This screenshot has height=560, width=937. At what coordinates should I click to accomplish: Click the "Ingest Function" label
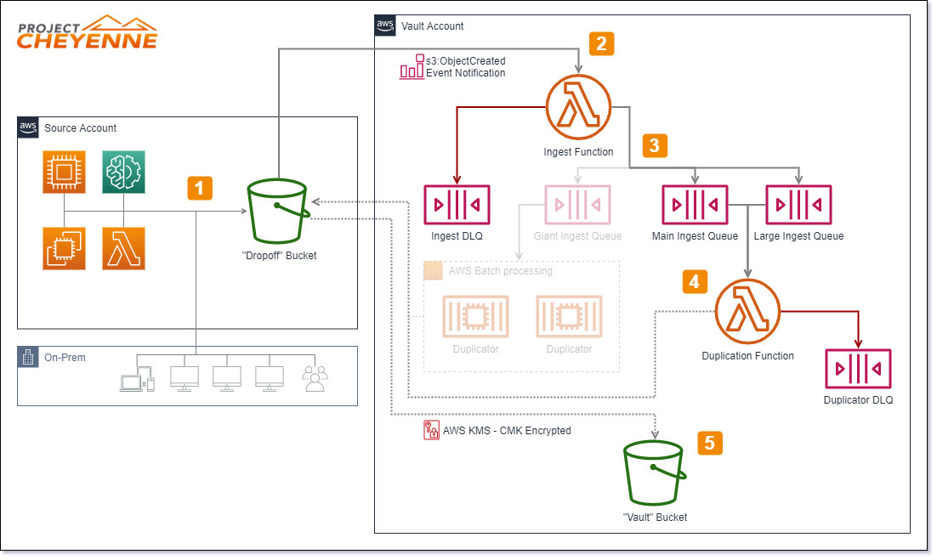click(x=578, y=152)
